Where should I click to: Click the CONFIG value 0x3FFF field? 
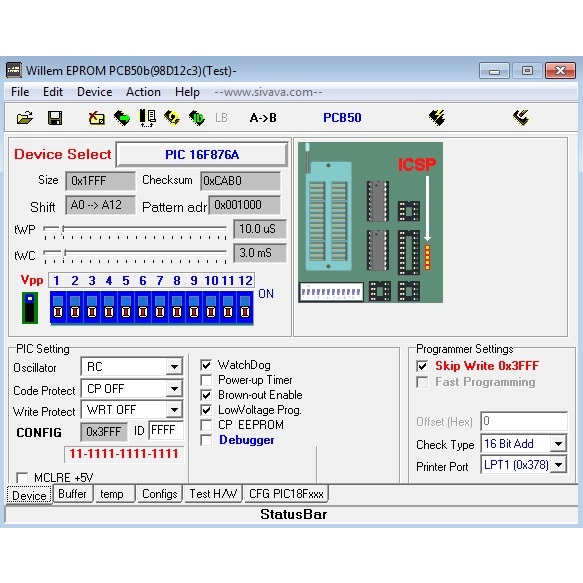[104, 432]
